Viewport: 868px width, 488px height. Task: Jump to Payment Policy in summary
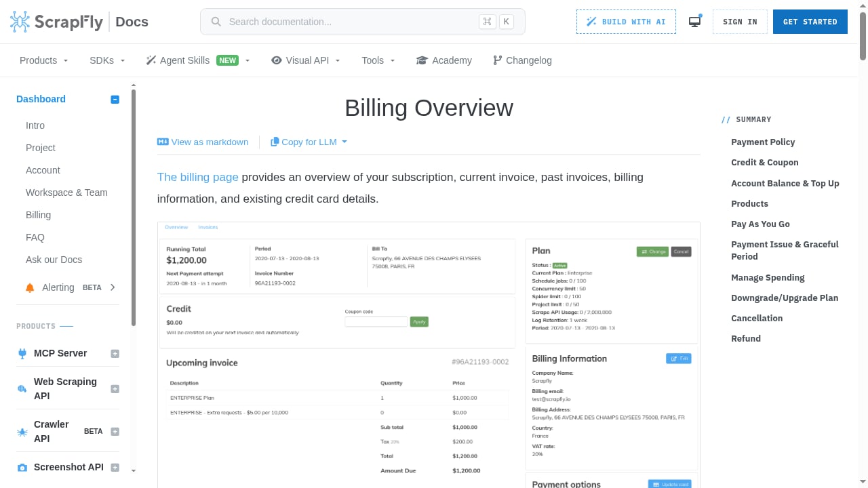[x=763, y=142]
